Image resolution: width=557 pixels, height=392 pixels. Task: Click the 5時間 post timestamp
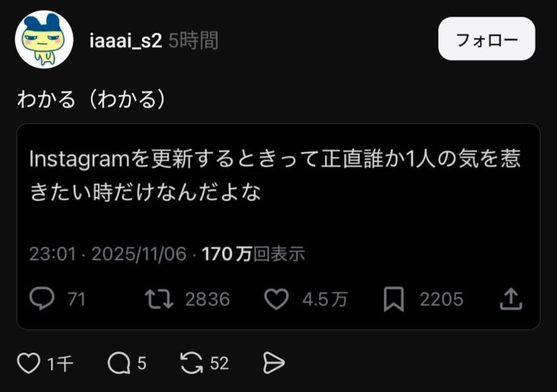point(193,41)
